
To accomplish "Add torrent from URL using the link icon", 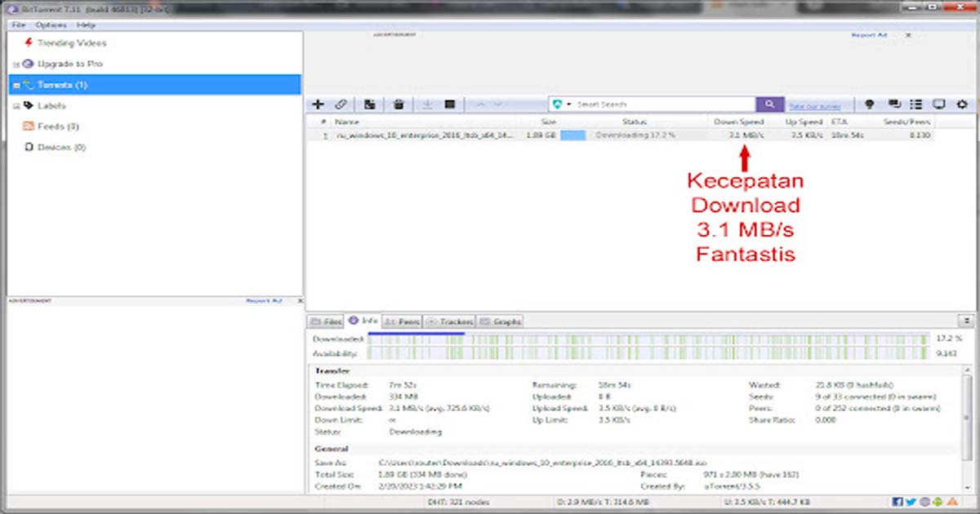I will [341, 104].
